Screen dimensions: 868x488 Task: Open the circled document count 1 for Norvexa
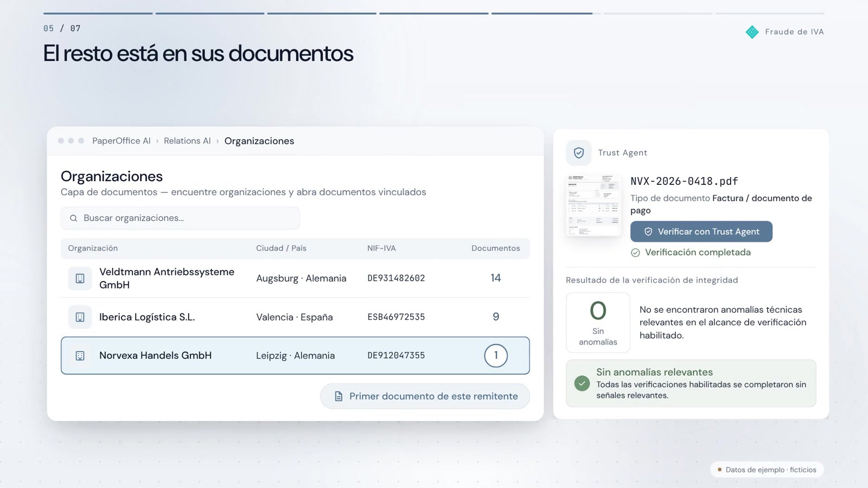(x=496, y=356)
